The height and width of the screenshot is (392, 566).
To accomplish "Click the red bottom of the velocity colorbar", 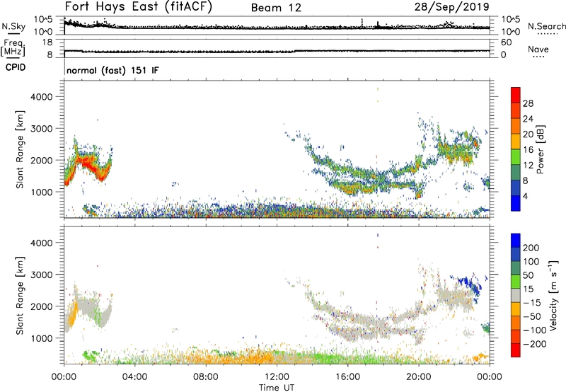I will click(516, 350).
